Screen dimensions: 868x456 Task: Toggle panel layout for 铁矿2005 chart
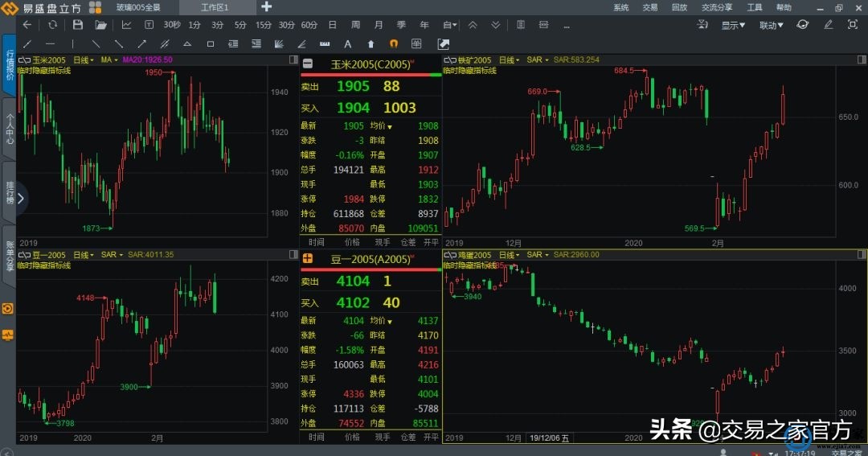click(x=862, y=60)
